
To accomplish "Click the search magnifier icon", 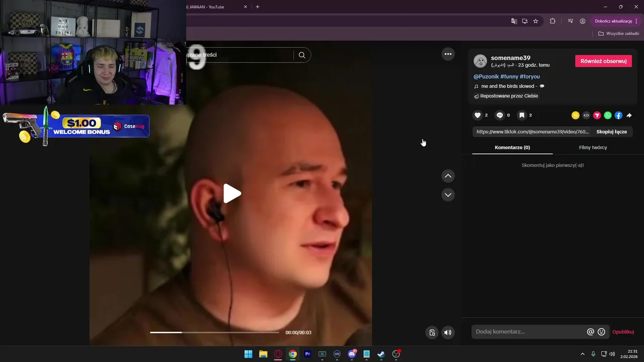I will pos(302,55).
